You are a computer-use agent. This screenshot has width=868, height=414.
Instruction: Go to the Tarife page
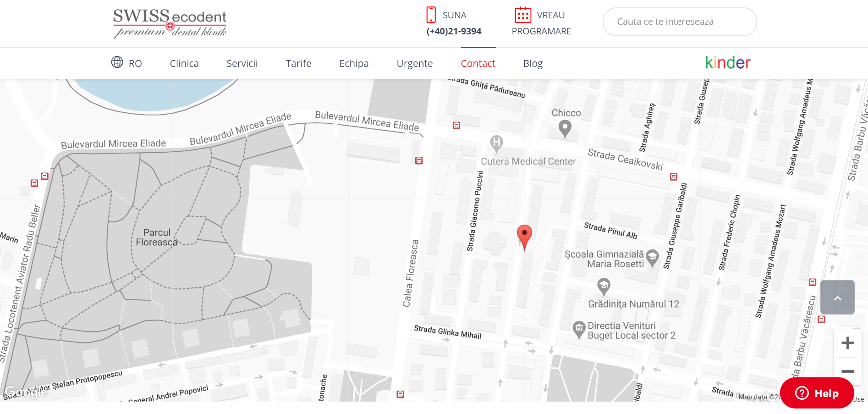(298, 64)
